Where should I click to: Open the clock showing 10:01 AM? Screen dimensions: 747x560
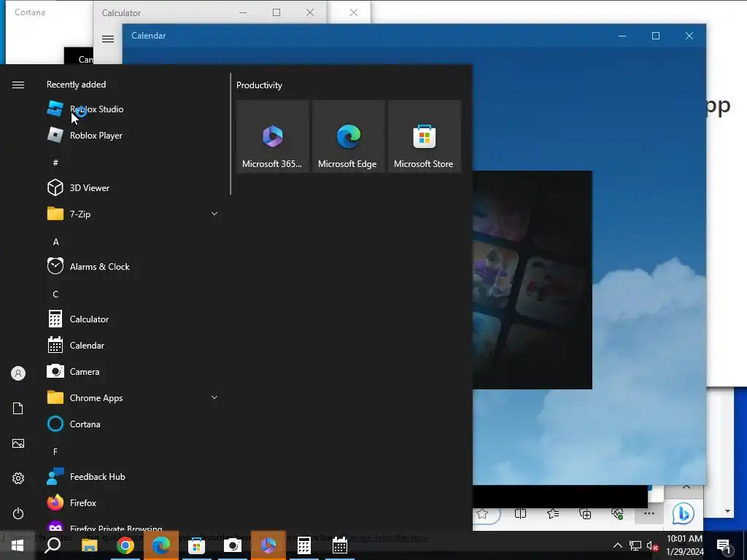tap(684, 545)
